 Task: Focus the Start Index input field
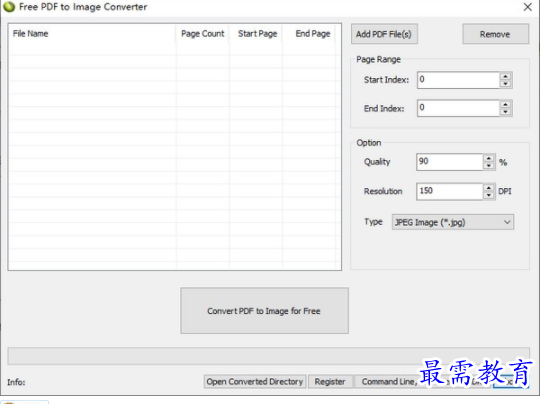pyautogui.click(x=458, y=80)
